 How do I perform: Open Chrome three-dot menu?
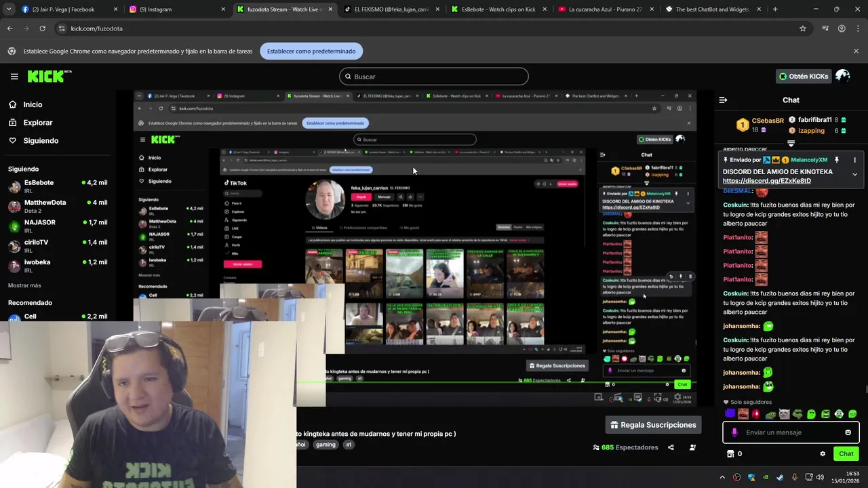pos(857,28)
